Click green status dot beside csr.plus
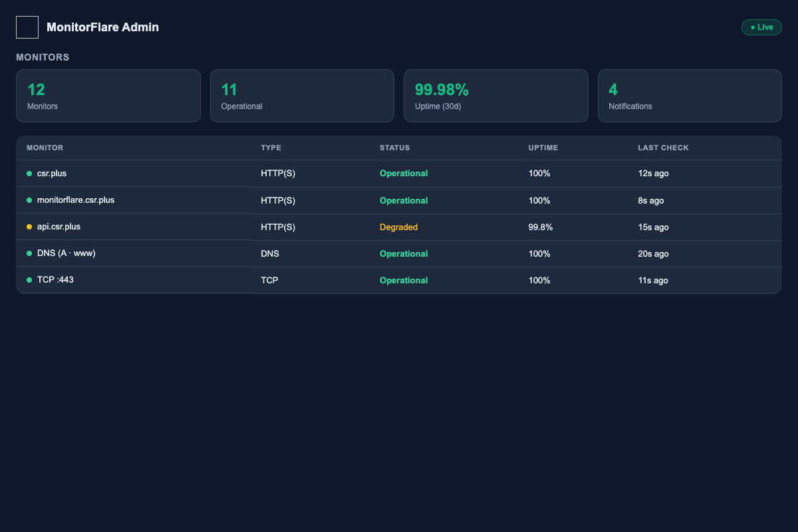The height and width of the screenshot is (532, 798). pyautogui.click(x=29, y=174)
